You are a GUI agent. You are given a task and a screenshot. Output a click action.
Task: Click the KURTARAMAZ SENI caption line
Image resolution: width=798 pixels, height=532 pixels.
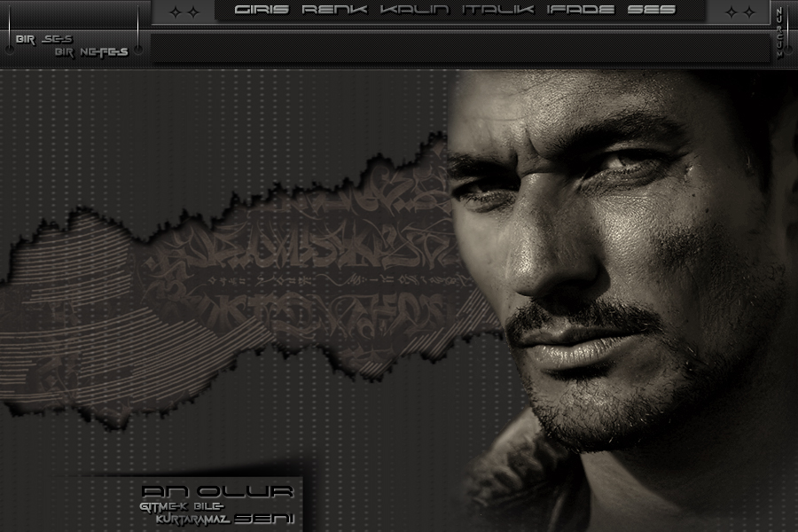pyautogui.click(x=224, y=518)
